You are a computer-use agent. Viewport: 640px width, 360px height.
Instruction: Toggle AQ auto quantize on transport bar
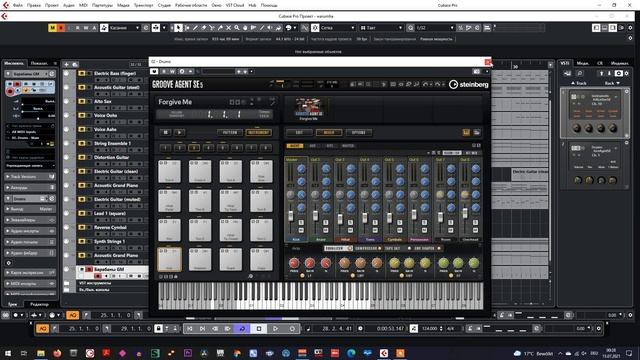42,329
